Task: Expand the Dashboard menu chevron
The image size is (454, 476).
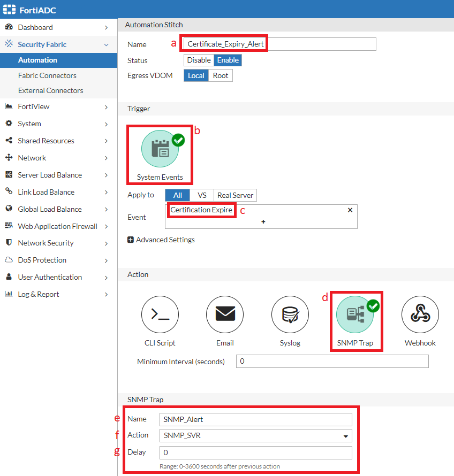Action: point(106,28)
